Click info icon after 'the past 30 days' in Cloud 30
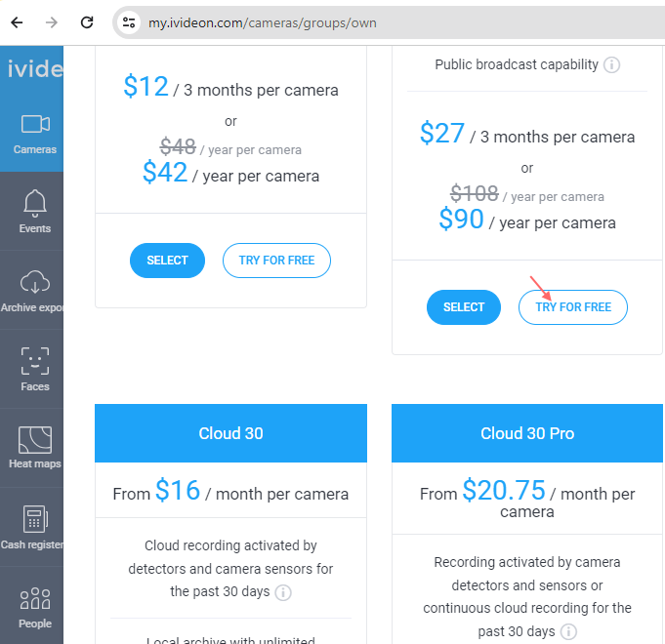Viewport: 665px width, 644px height. pyautogui.click(x=283, y=592)
